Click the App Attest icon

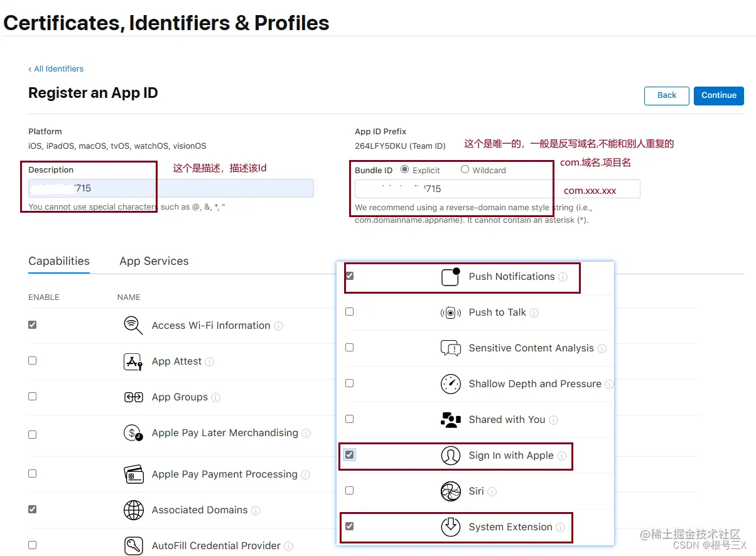point(133,361)
